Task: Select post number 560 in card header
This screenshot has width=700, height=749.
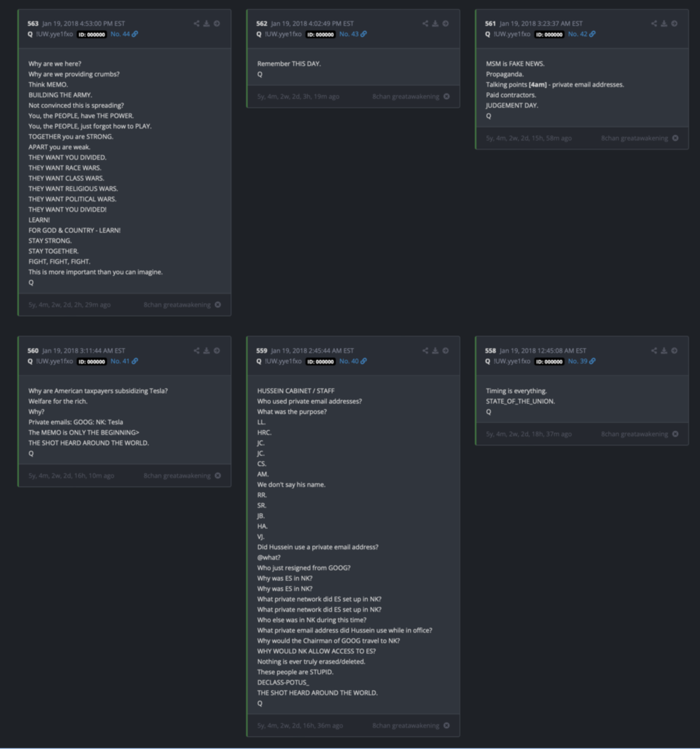Action: [x=33, y=351]
